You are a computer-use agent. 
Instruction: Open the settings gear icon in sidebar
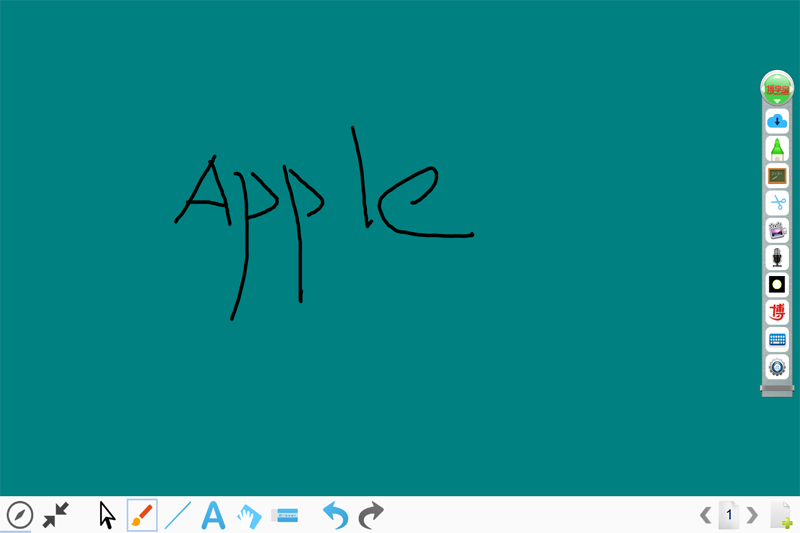(777, 367)
